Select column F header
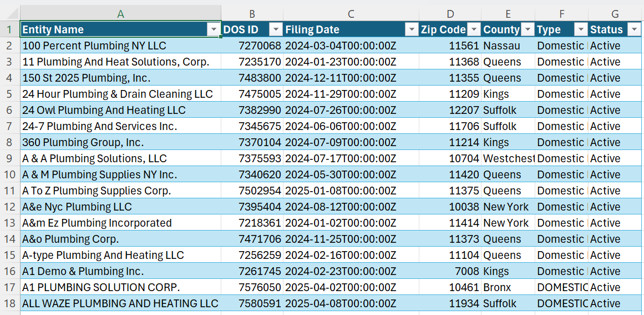The image size is (644, 315). point(561,13)
